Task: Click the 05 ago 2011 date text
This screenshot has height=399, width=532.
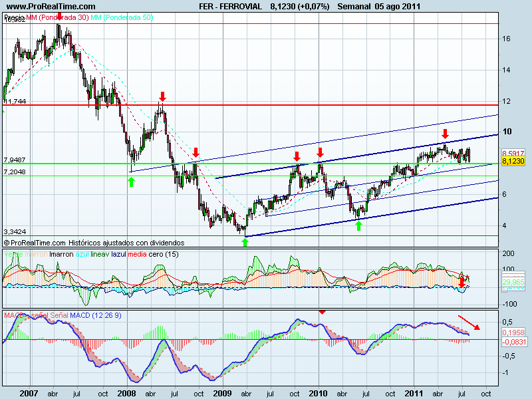Action: [x=398, y=6]
